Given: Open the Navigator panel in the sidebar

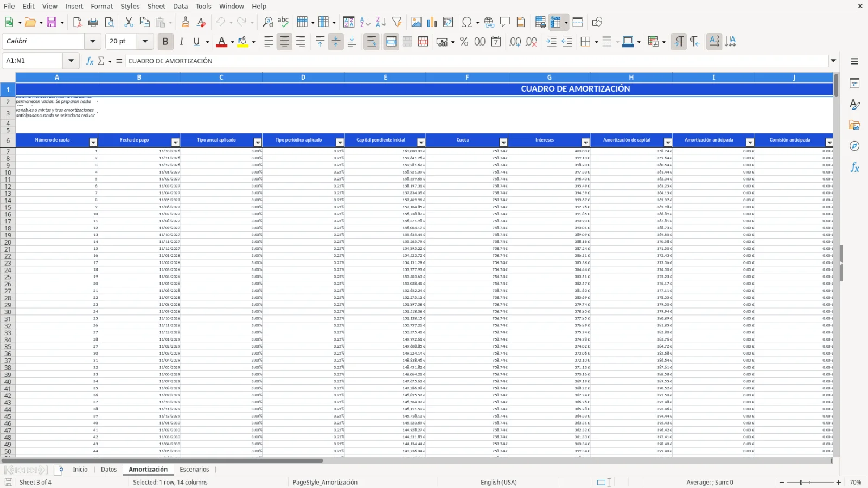Looking at the screenshot, I should point(854,146).
